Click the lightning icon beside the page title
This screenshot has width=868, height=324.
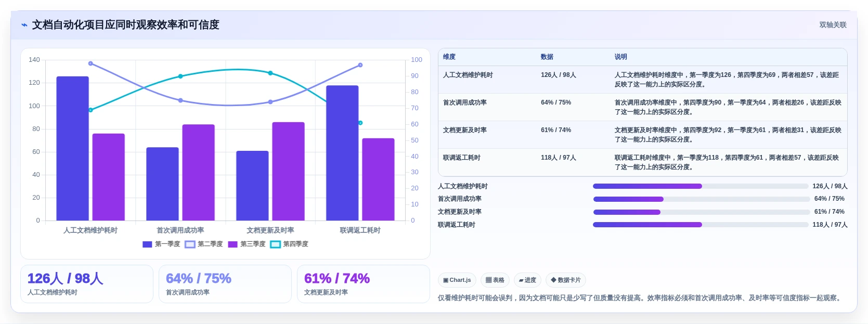24,25
